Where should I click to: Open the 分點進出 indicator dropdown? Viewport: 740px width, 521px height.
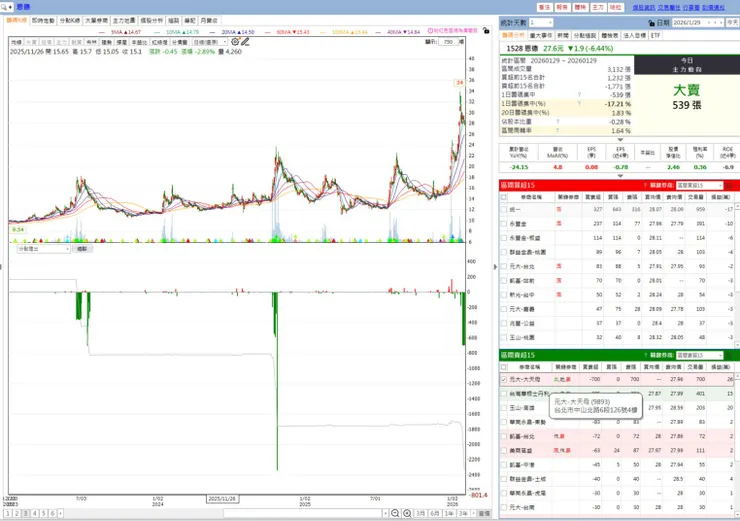click(x=43, y=249)
